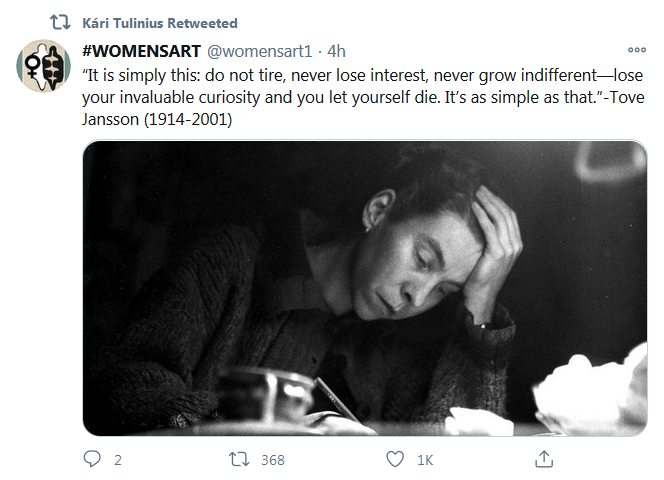Click the retweet count 368
The height and width of the screenshot is (480, 664).
[272, 460]
